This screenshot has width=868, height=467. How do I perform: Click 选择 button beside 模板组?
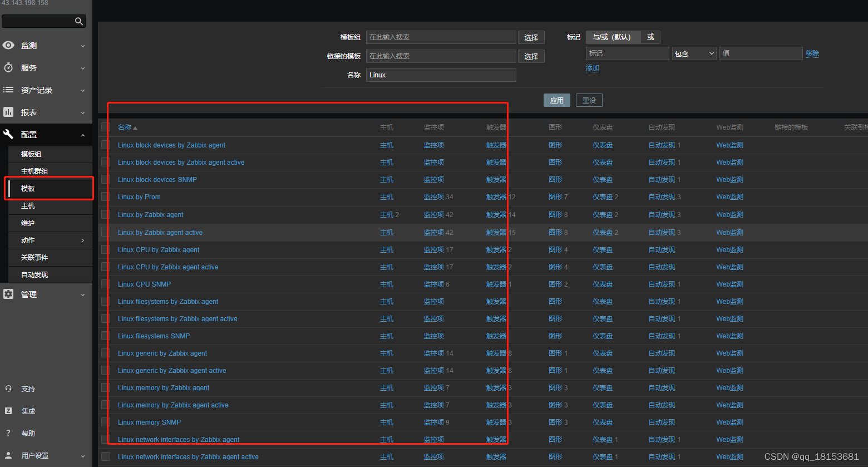531,37
